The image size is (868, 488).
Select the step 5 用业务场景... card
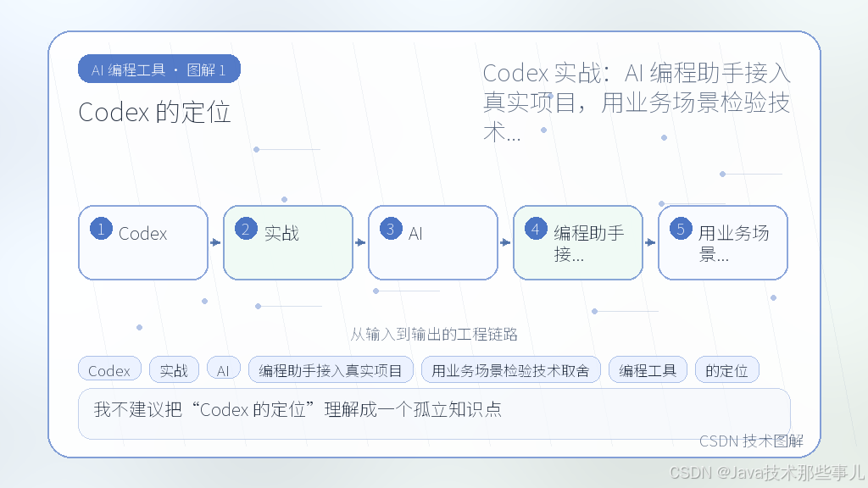[x=723, y=242]
